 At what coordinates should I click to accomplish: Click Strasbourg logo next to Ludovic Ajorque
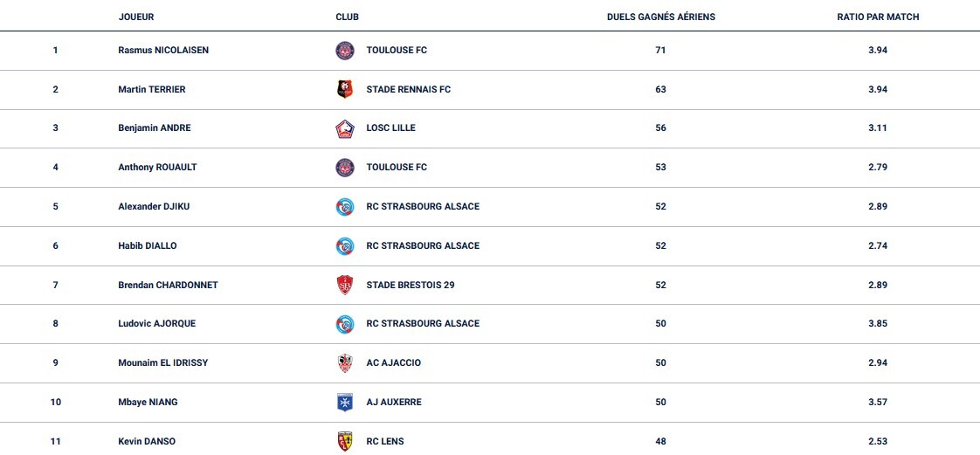click(x=345, y=324)
